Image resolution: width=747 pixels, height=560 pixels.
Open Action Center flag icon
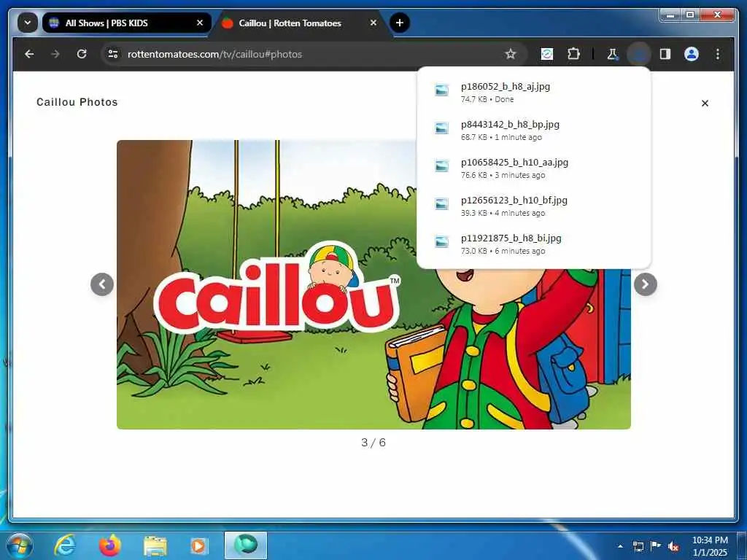point(656,545)
